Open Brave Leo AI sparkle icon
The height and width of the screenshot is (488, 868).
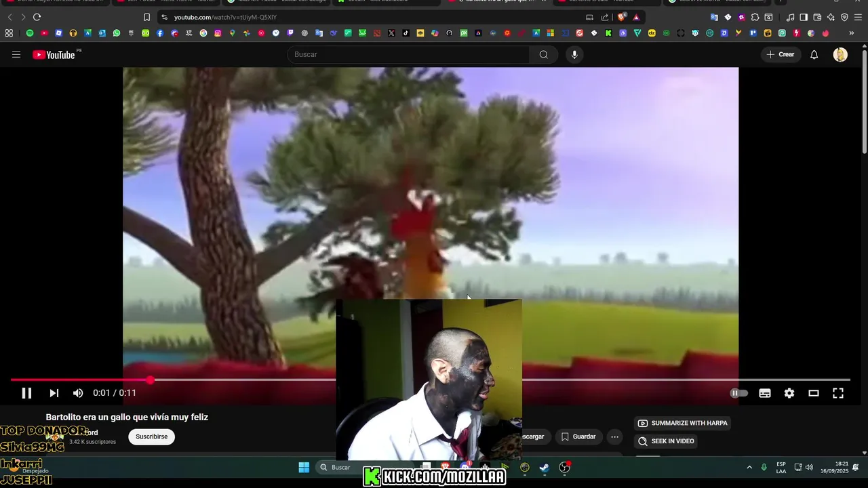coord(831,17)
